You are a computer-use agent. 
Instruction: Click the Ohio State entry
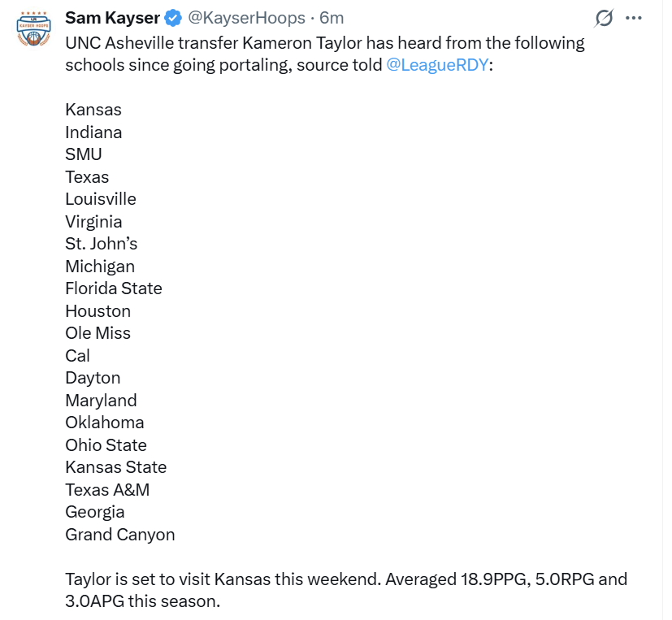click(x=106, y=445)
